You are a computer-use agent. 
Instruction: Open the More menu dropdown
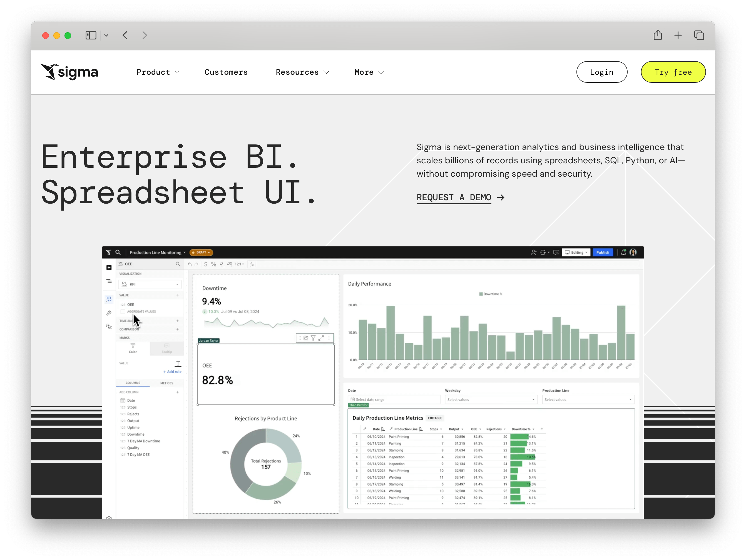(369, 72)
